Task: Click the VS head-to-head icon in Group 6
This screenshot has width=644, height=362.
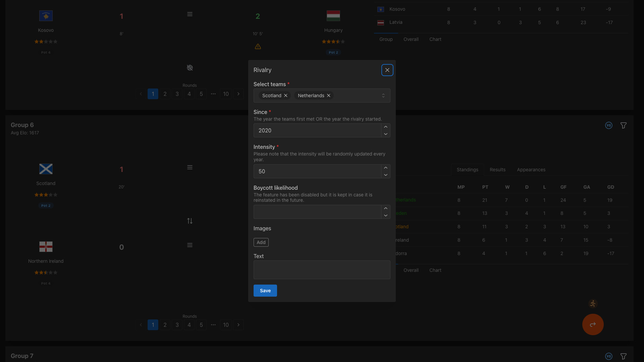Action: [609, 125]
